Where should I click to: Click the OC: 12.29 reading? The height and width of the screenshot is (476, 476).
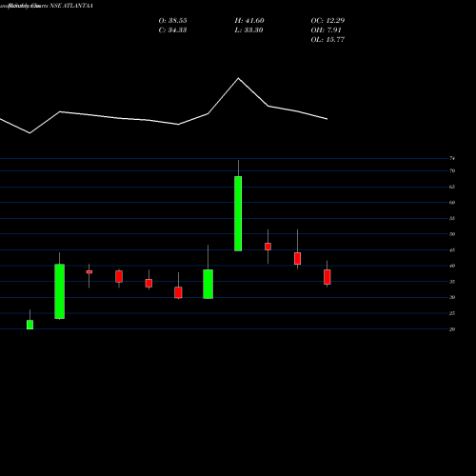coord(327,21)
